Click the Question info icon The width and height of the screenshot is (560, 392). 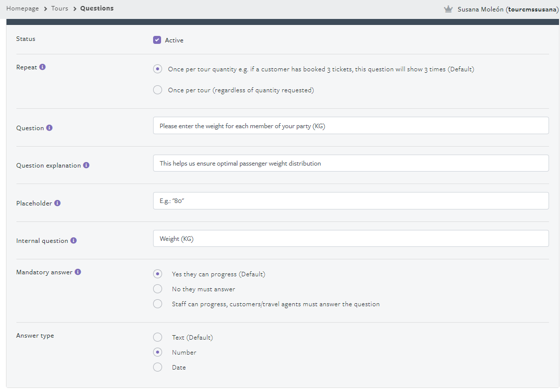pos(49,128)
